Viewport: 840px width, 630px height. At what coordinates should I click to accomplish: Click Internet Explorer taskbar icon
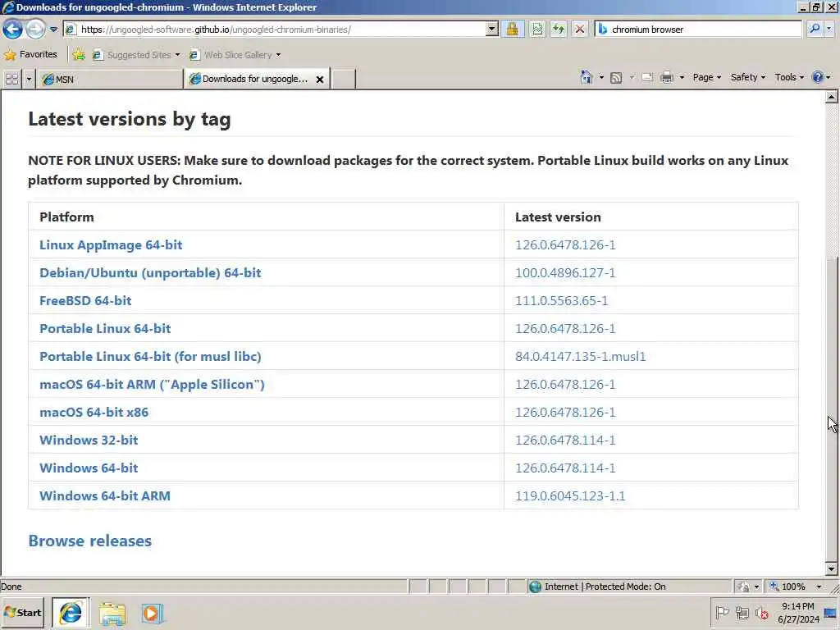[71, 612]
